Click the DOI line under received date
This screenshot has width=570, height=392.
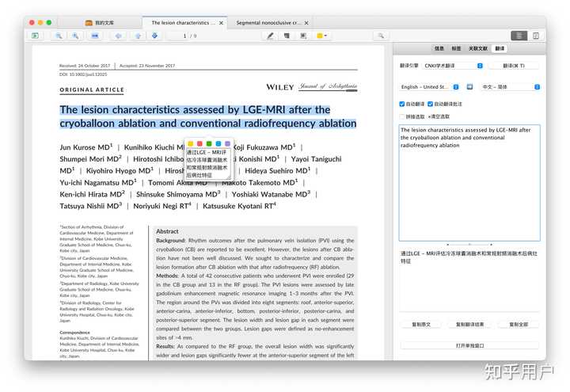coord(83,74)
